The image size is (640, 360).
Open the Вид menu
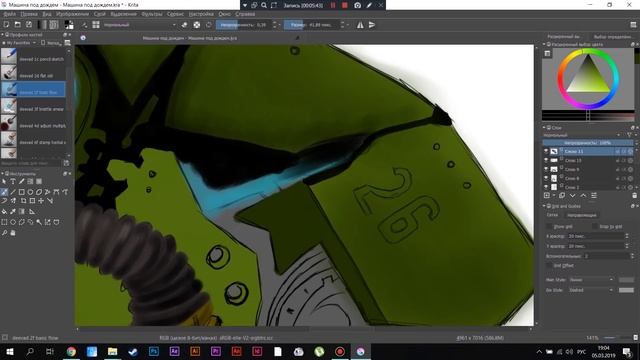[47, 14]
